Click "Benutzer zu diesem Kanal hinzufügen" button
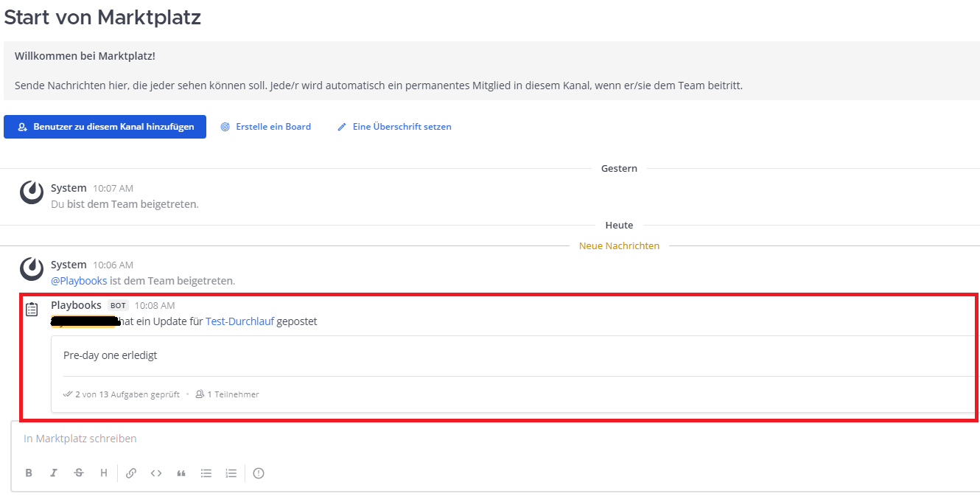This screenshot has width=980, height=502. click(105, 127)
